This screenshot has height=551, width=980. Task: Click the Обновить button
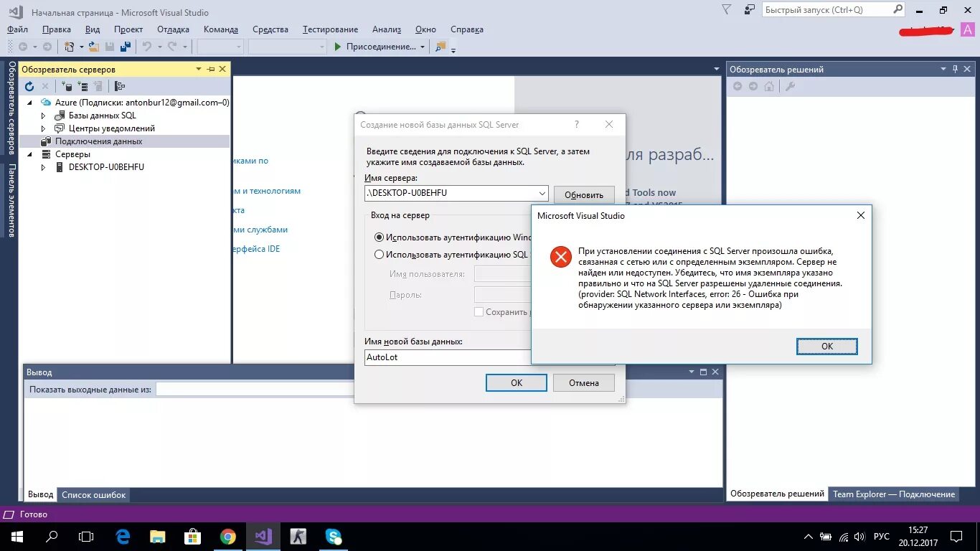(584, 194)
